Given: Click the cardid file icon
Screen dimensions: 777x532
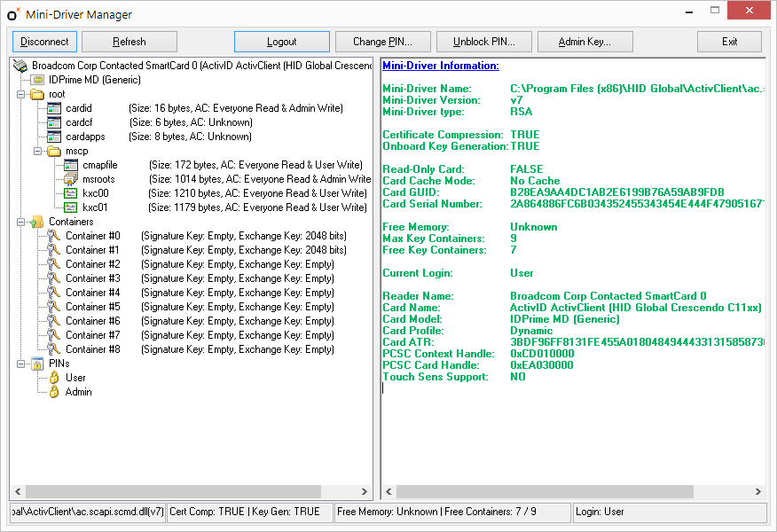Looking at the screenshot, I should (54, 108).
